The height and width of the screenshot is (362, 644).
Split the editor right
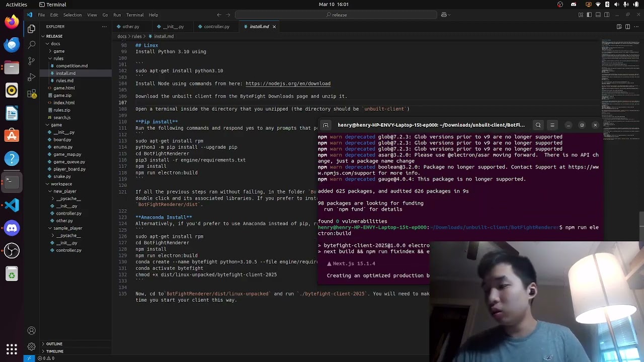pos(628,27)
